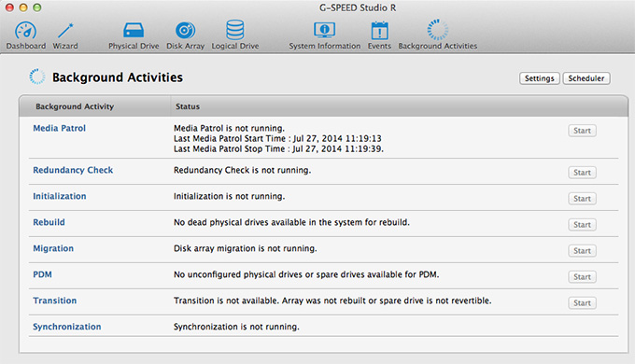The width and height of the screenshot is (635, 364).
Task: Open the Transition link
Action: (x=55, y=301)
